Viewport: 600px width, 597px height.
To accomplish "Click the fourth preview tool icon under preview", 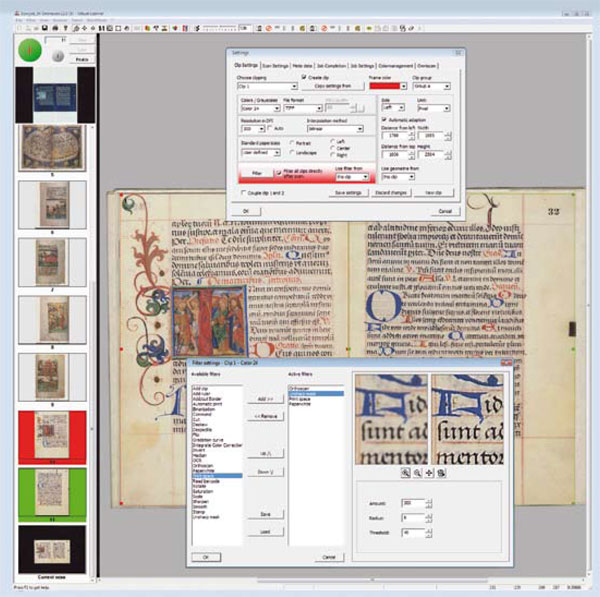I will point(441,473).
